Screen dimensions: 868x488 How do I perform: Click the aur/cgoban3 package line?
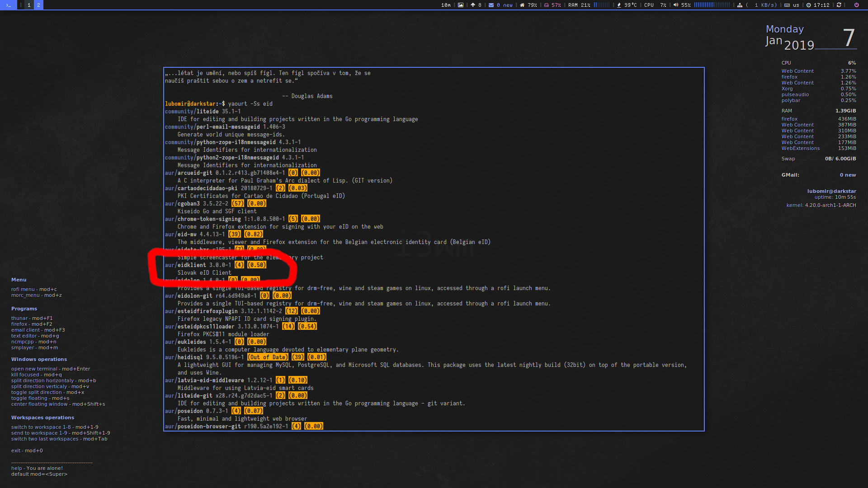pos(216,204)
